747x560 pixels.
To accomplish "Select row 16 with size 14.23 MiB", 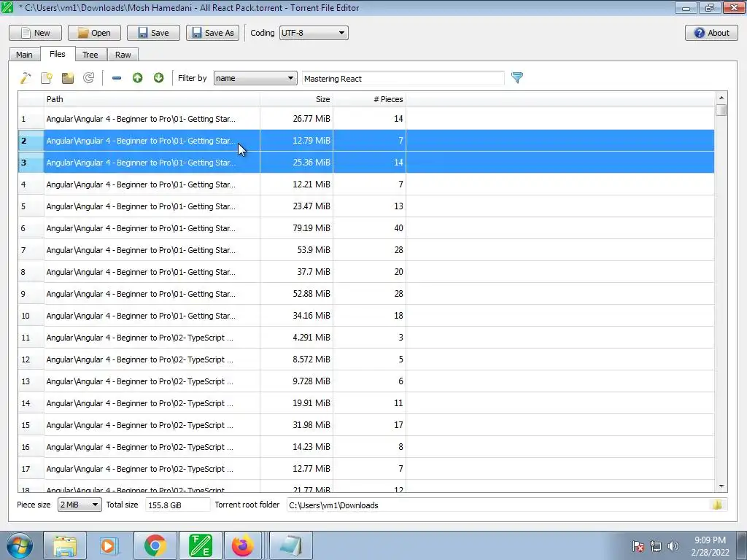I will pos(366,447).
